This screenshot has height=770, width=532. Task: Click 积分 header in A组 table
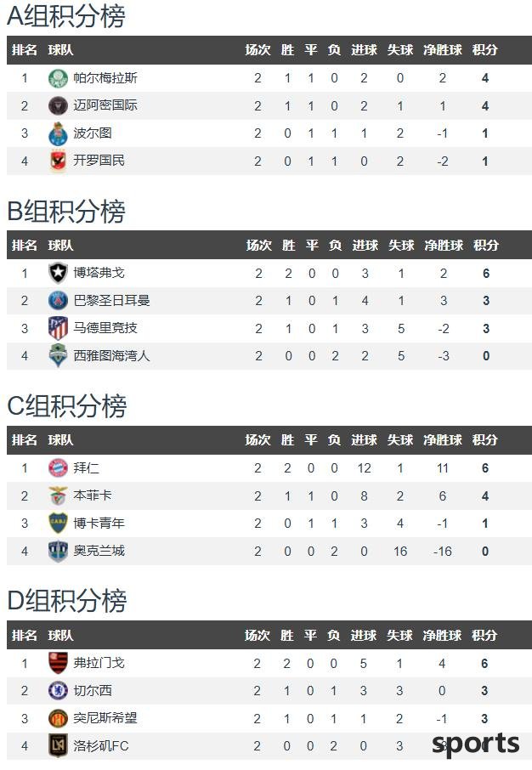pos(485,49)
